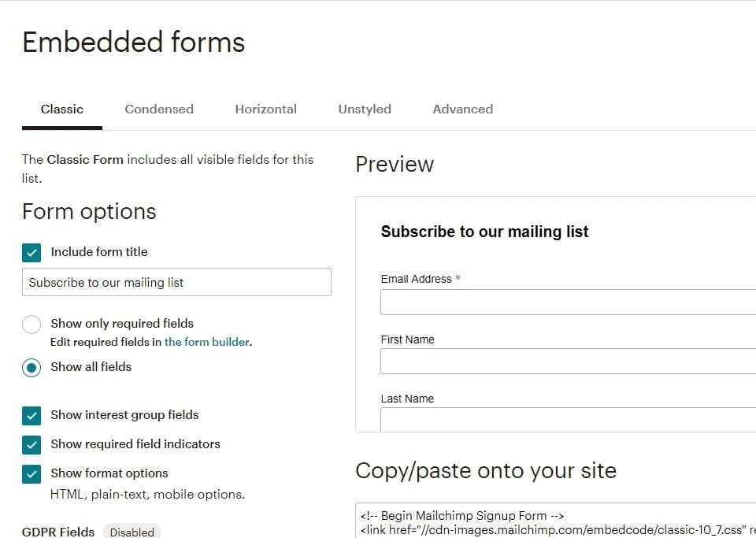The width and height of the screenshot is (756, 538).
Task: Uncheck Show format options checkbox
Action: click(x=31, y=474)
